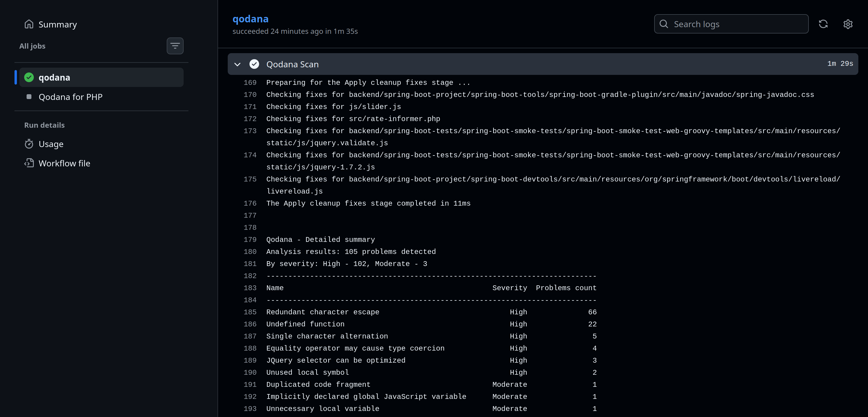Click the Workflow file code icon
Viewport: 868px width, 417px height.
[x=29, y=163]
